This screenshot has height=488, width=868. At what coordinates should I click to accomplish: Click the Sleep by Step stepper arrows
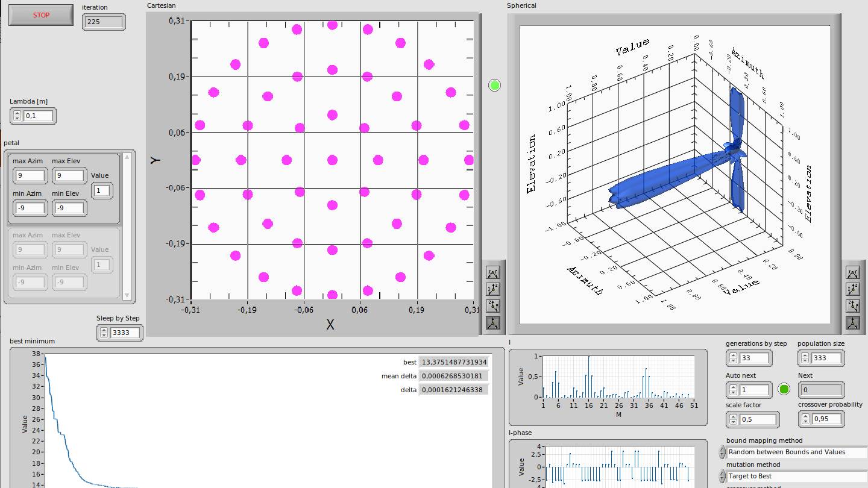click(104, 333)
